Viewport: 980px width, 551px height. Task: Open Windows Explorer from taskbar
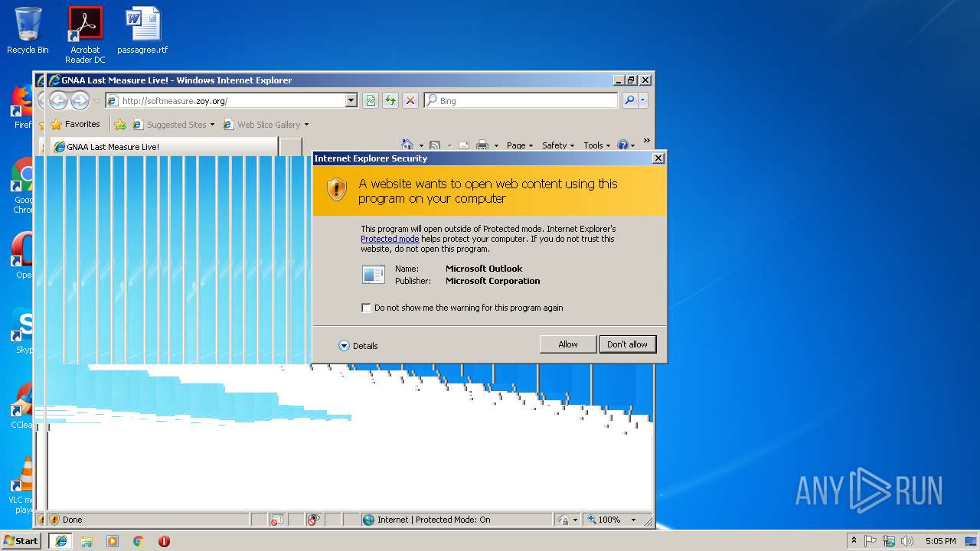coord(87,541)
